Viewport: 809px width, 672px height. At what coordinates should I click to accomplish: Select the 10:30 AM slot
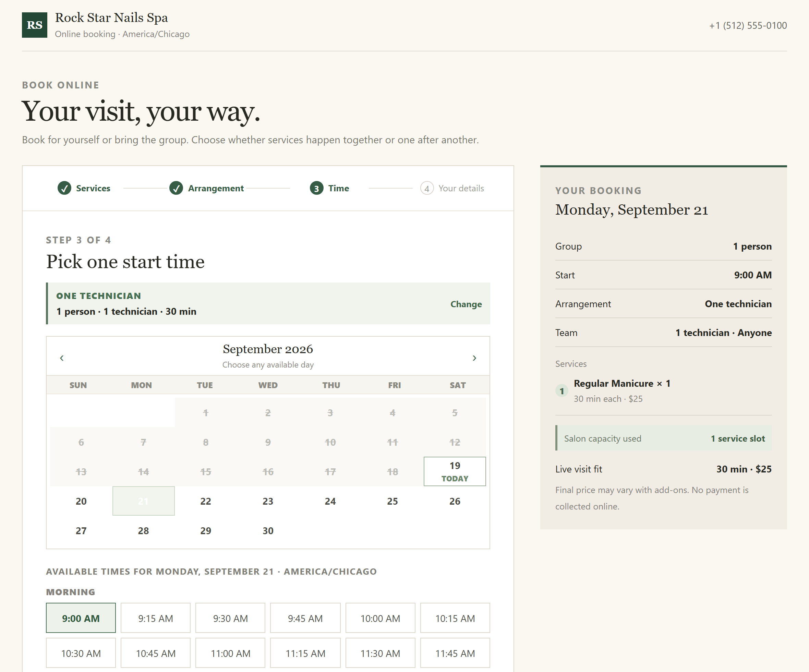[81, 653]
